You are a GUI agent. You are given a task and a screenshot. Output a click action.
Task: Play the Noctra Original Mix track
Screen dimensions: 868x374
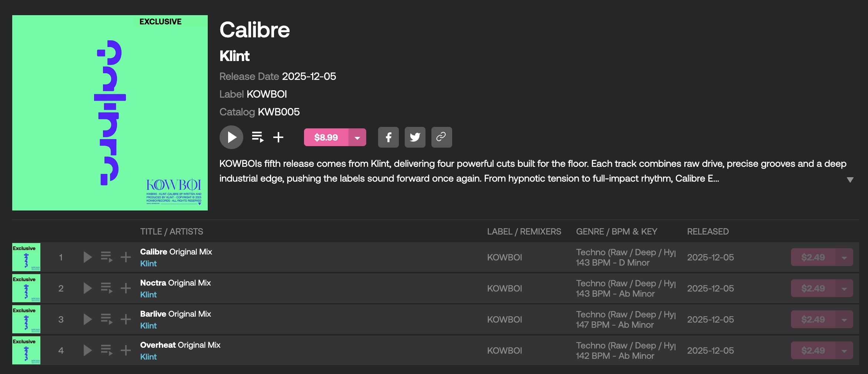(x=87, y=288)
